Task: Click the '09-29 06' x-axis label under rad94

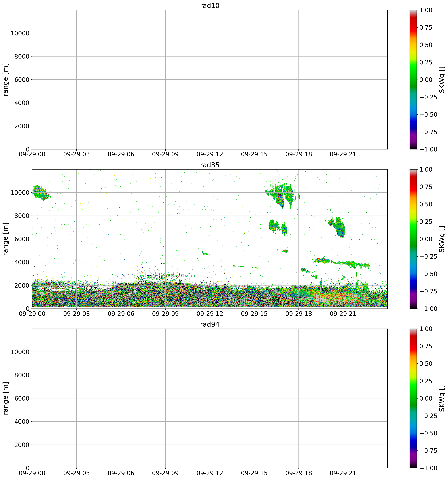Action: pyautogui.click(x=121, y=473)
